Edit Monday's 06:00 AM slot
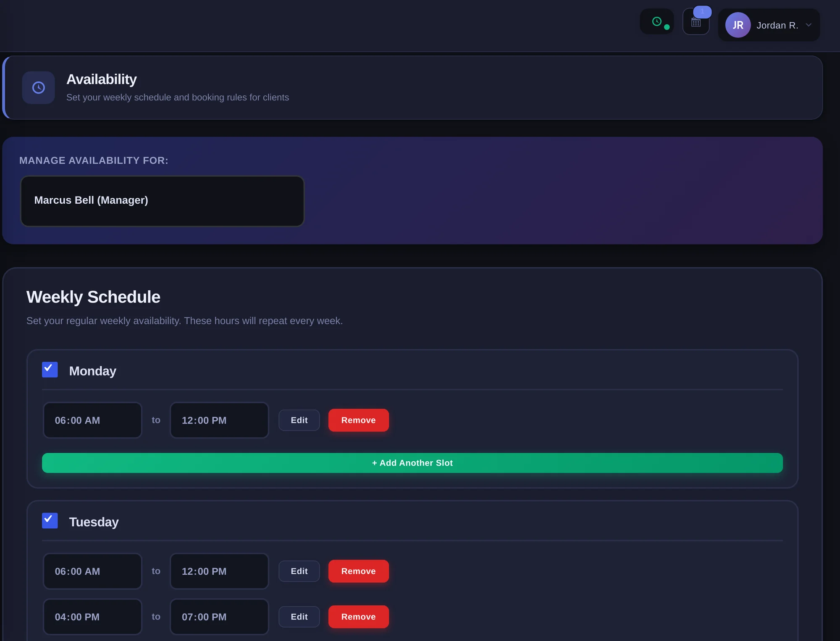 pyautogui.click(x=299, y=420)
